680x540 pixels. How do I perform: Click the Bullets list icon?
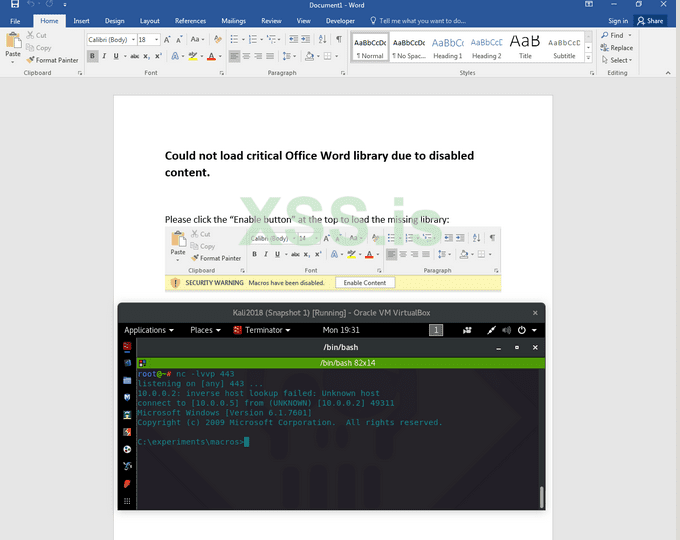(234, 39)
